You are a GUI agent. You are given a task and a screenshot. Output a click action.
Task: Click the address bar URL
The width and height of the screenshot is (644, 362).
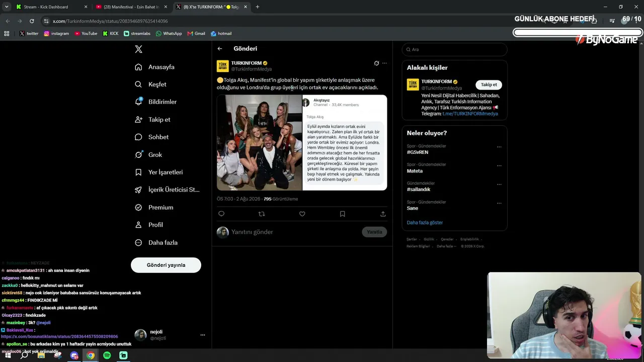coord(110,21)
